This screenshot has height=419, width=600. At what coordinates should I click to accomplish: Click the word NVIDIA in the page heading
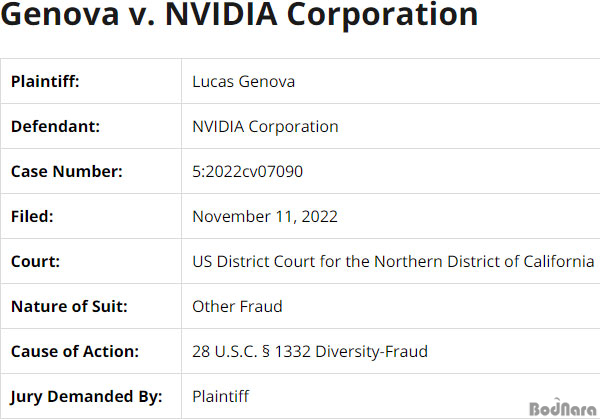[221, 15]
